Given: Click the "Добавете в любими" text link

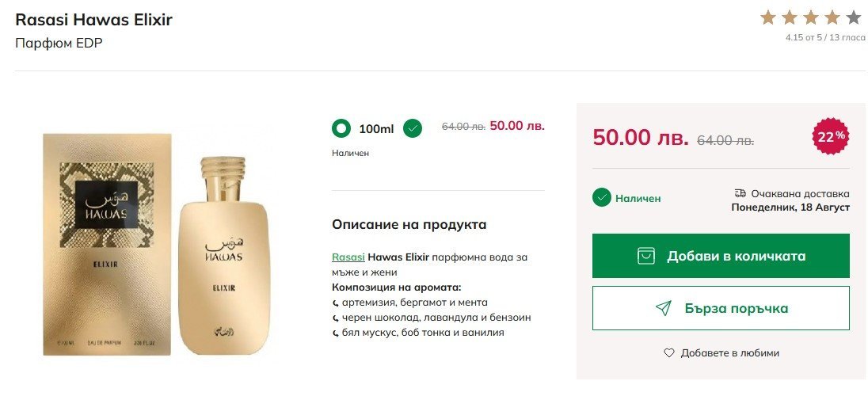Looking at the screenshot, I should 729,353.
